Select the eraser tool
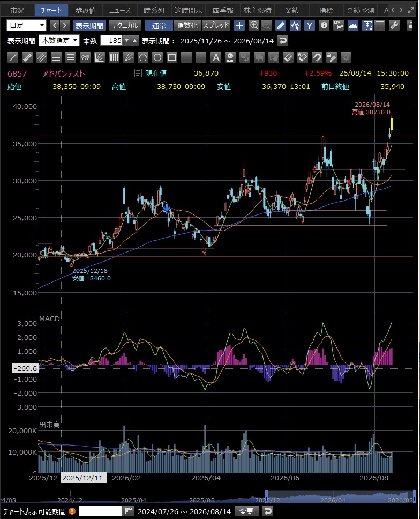 pyautogui.click(x=288, y=57)
